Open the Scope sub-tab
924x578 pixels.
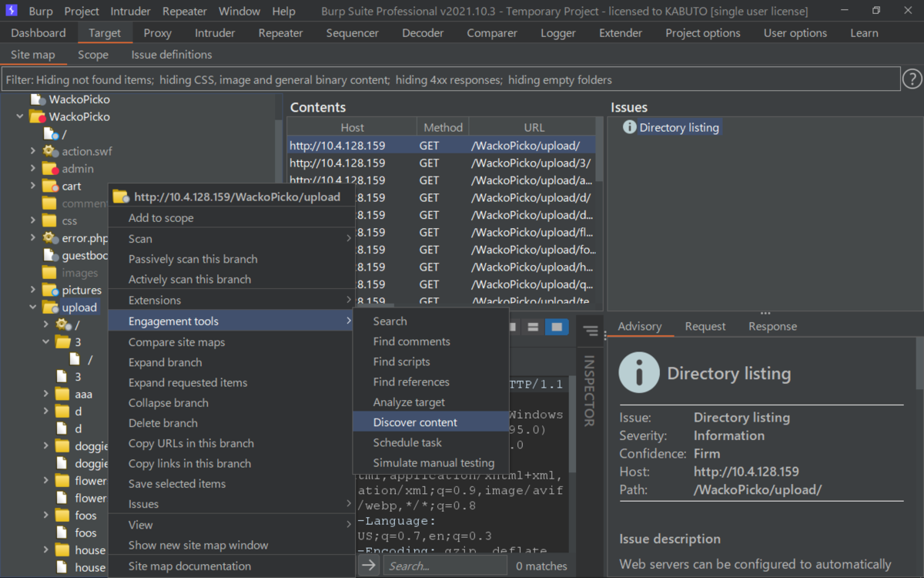click(93, 55)
